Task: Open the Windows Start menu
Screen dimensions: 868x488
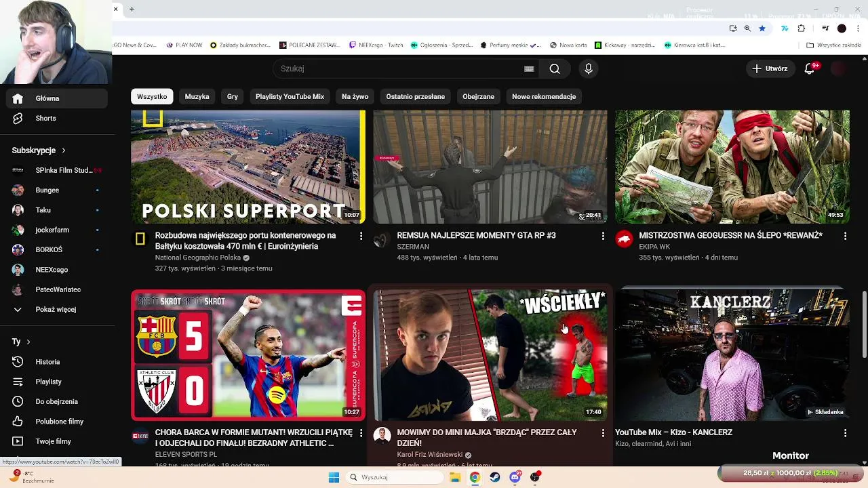Action: pyautogui.click(x=334, y=477)
